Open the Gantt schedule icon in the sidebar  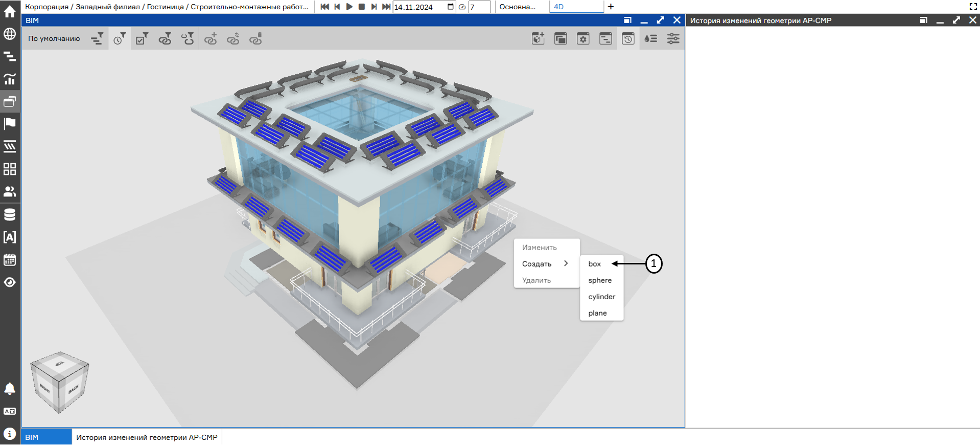click(10, 56)
